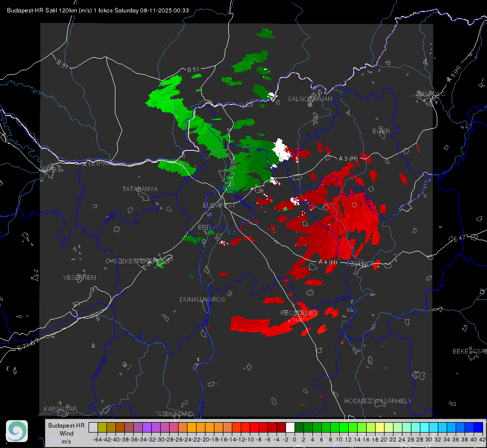
Task: Select the yellow swatch between 18 and 20
Action: (x=380, y=427)
